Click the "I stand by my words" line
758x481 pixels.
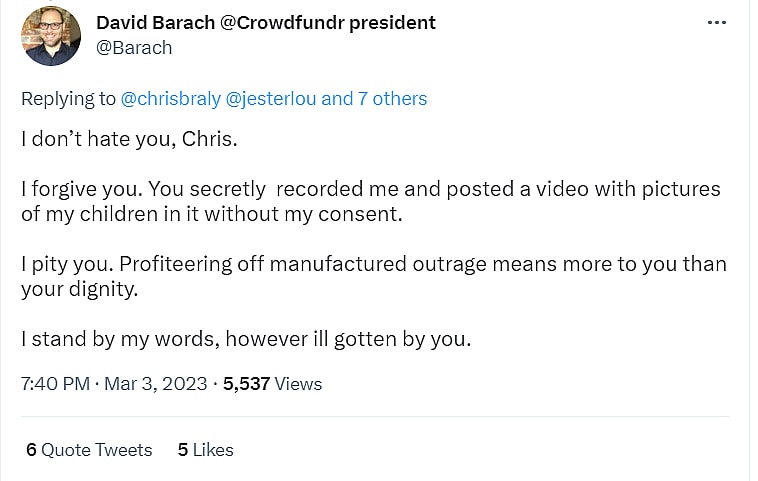246,339
